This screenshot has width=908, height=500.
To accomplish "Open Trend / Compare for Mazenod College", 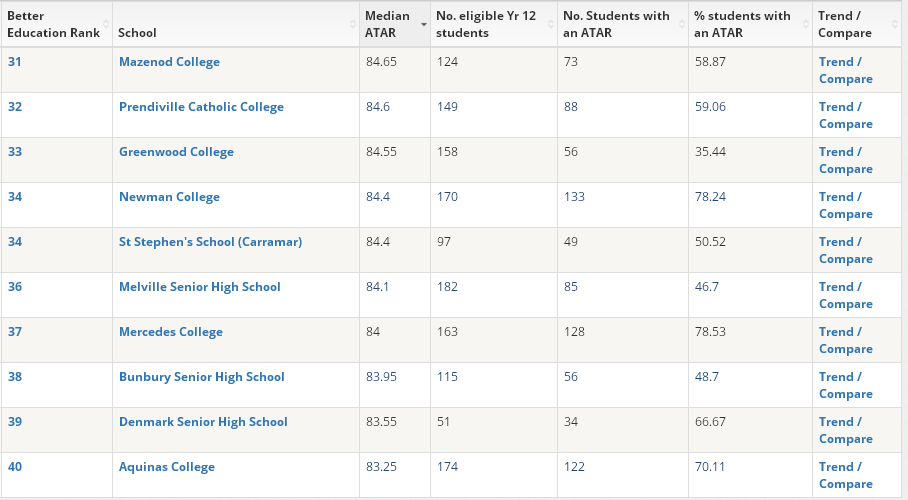I will [x=845, y=70].
